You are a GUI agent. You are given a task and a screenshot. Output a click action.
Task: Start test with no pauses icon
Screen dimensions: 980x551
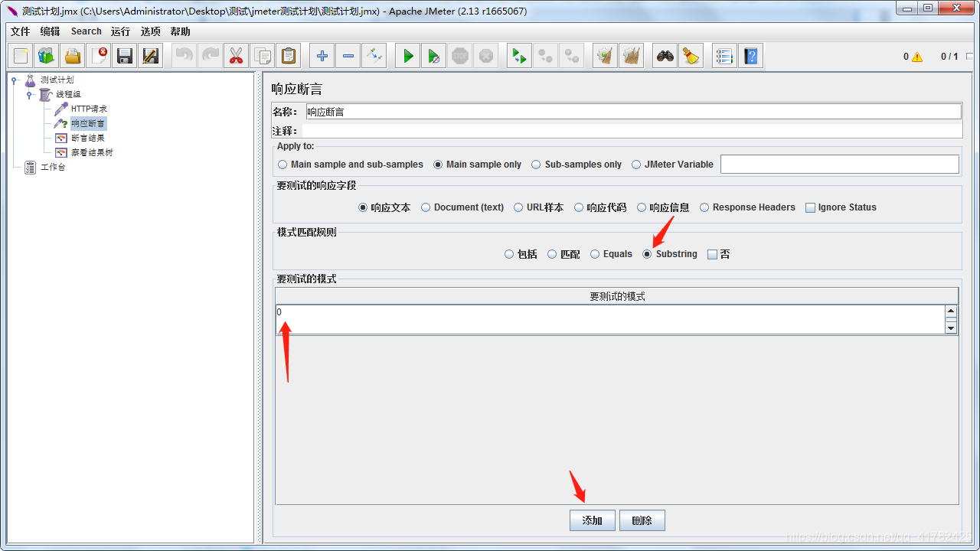click(434, 56)
